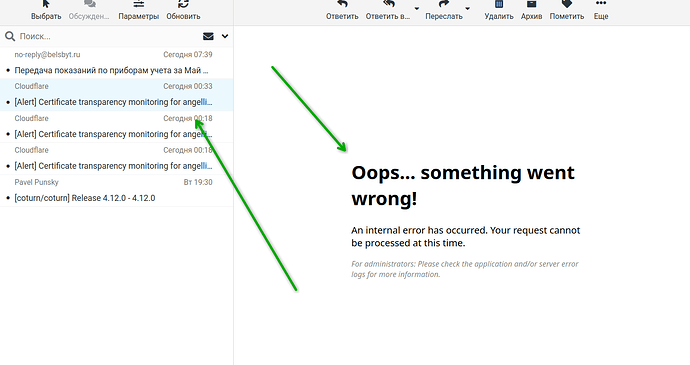
Task: Click the search magnifier icon
Action: pyautogui.click(x=10, y=36)
